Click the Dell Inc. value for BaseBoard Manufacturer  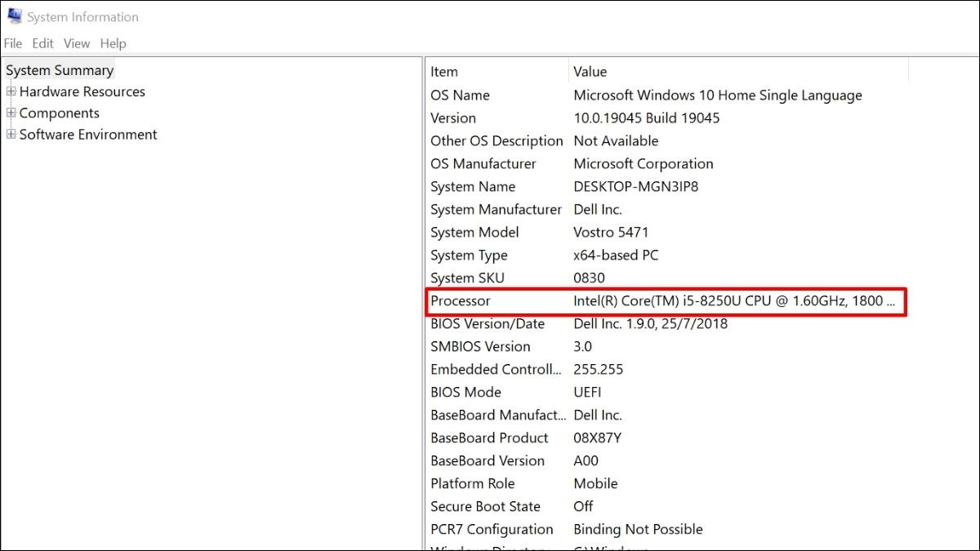click(598, 415)
